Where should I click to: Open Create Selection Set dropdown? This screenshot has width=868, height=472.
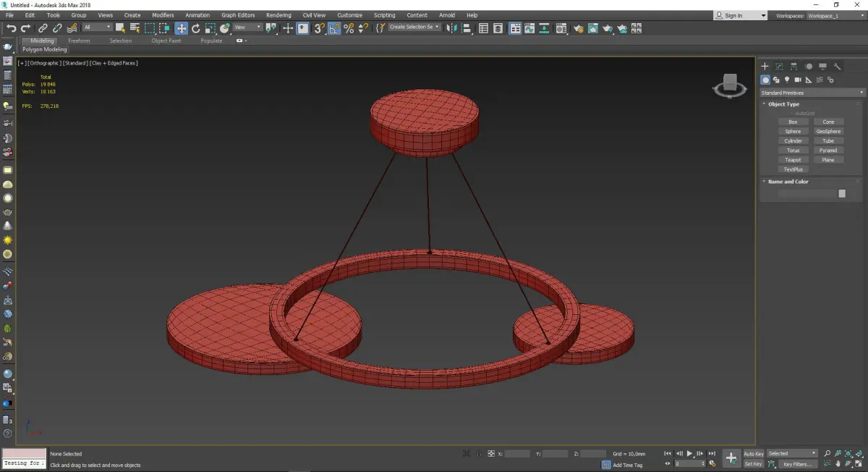pyautogui.click(x=414, y=27)
